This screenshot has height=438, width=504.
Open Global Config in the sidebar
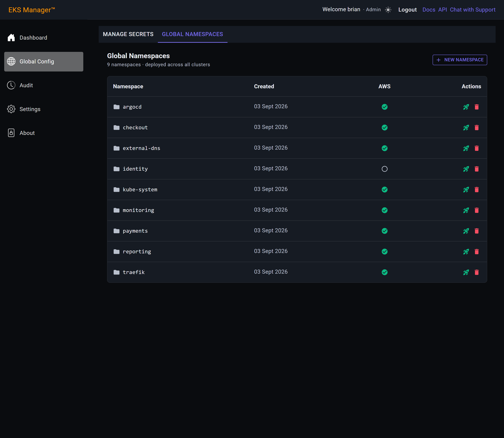pyautogui.click(x=44, y=62)
